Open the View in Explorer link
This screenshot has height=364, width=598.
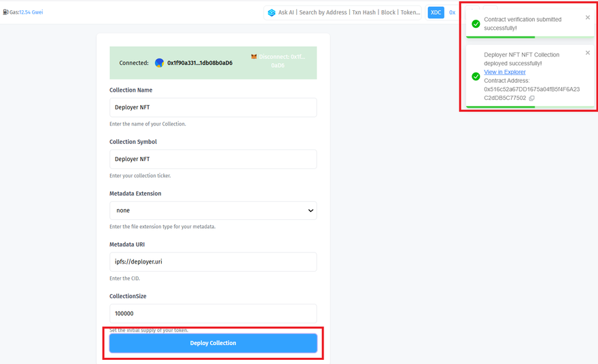(x=504, y=72)
